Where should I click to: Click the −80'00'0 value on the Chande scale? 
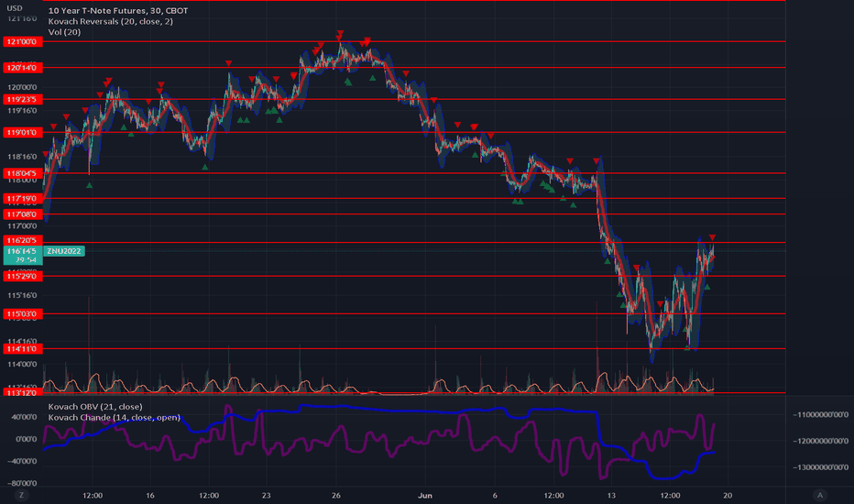click(22, 483)
